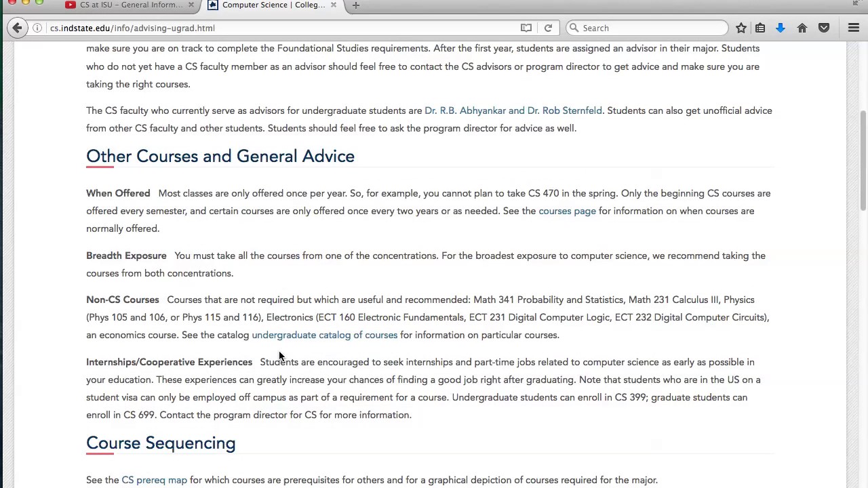
Task: Open the site information icon in address bar
Action: coord(39,28)
